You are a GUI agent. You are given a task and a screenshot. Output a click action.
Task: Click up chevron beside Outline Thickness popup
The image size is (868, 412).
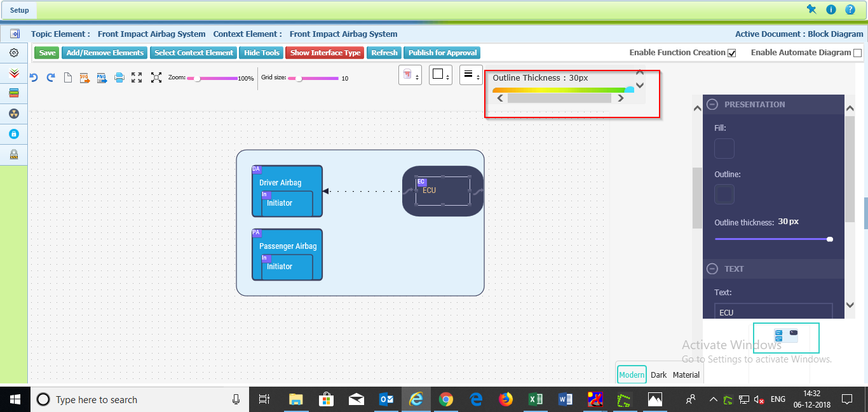click(x=640, y=73)
